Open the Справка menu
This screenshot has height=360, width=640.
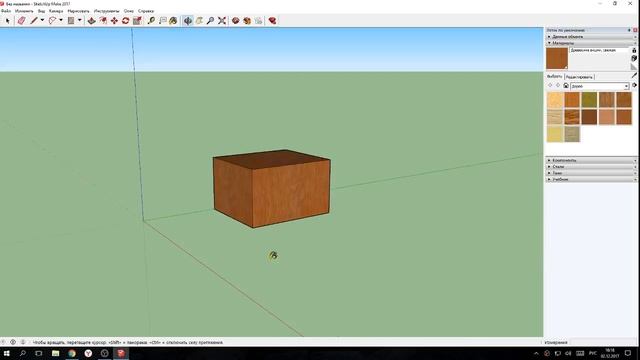146,11
